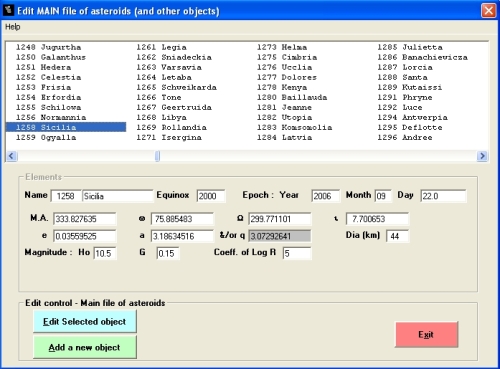This screenshot has width=500, height=369.
Task: Select 1288 Santa in list
Action: coord(402,77)
